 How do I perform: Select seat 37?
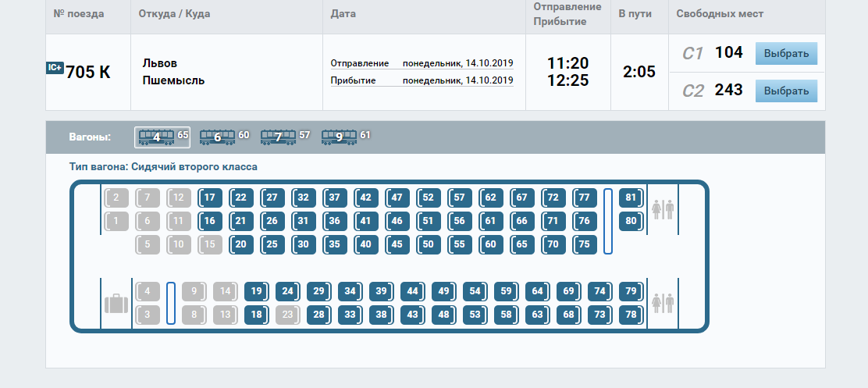(x=334, y=198)
